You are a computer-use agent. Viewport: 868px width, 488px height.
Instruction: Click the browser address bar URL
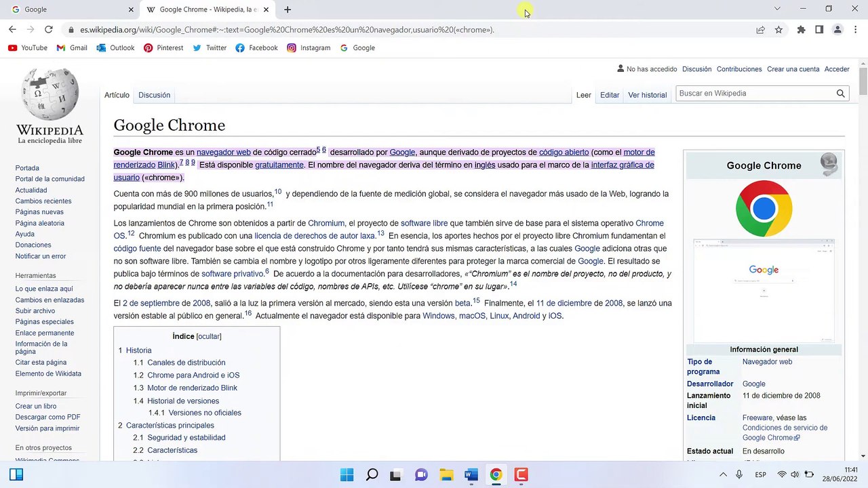click(x=287, y=30)
